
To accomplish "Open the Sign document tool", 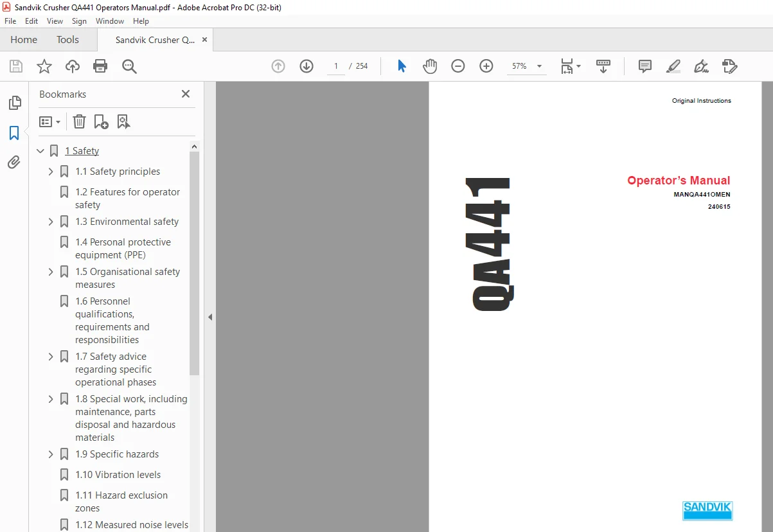I will [701, 66].
